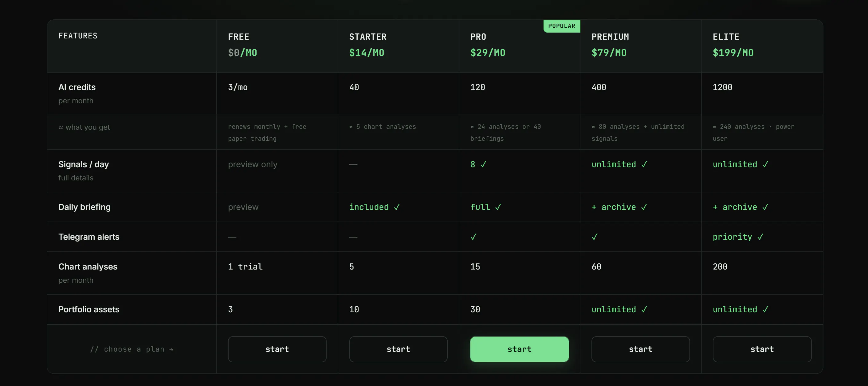The height and width of the screenshot is (386, 868).
Task: Click 'priority ✓' in Elite column
Action: pos(738,237)
